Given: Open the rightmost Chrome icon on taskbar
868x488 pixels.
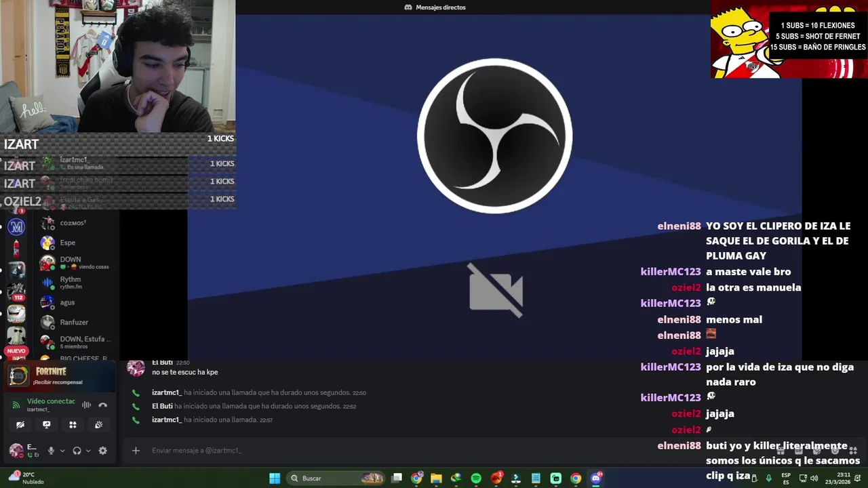Looking at the screenshot, I should tap(576, 479).
